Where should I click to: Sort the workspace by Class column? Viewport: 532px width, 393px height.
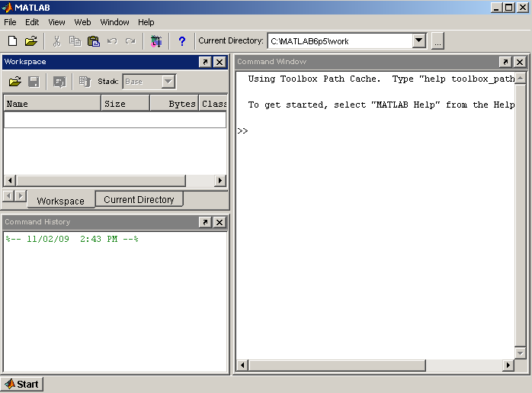[x=213, y=103]
